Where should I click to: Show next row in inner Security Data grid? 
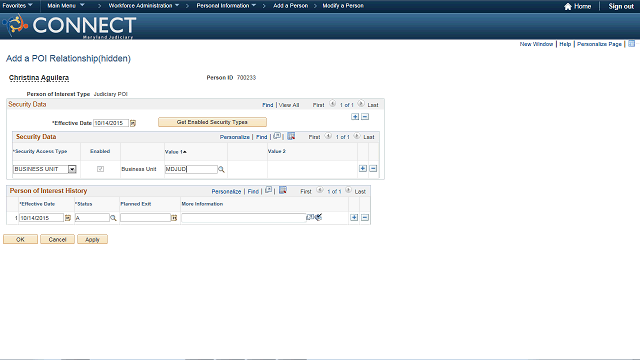pos(357,136)
